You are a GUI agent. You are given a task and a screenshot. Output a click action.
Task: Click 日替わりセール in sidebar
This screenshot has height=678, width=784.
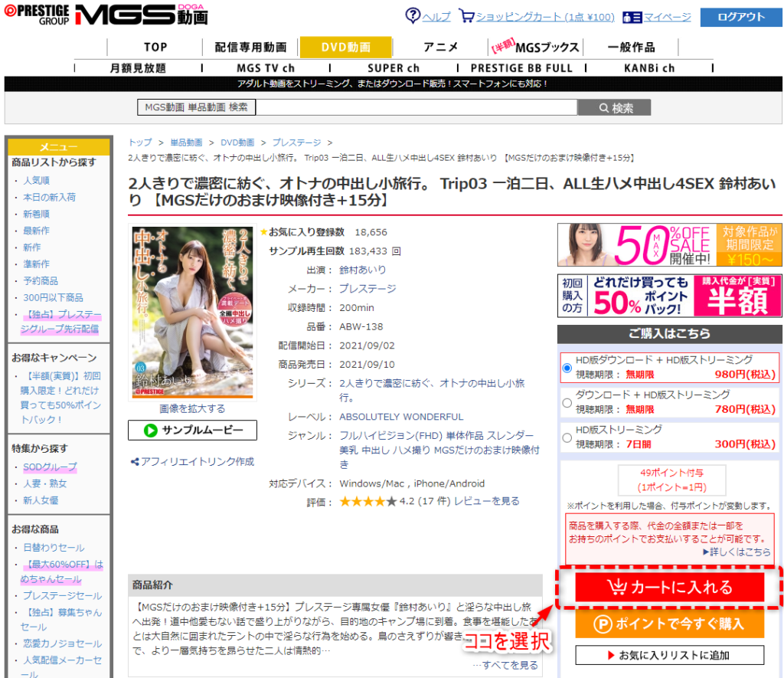54,548
